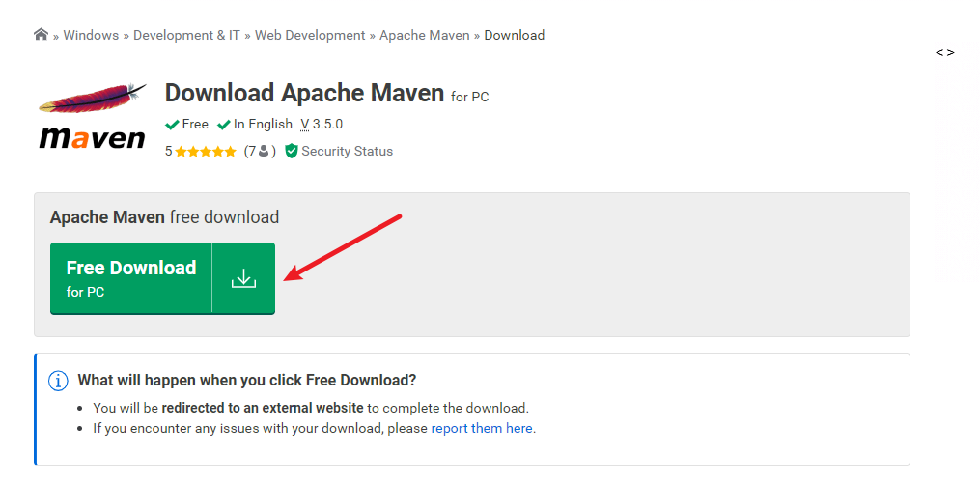Image resolution: width=980 pixels, height=485 pixels.
Task: Click the user votes count (7)
Action: (260, 152)
